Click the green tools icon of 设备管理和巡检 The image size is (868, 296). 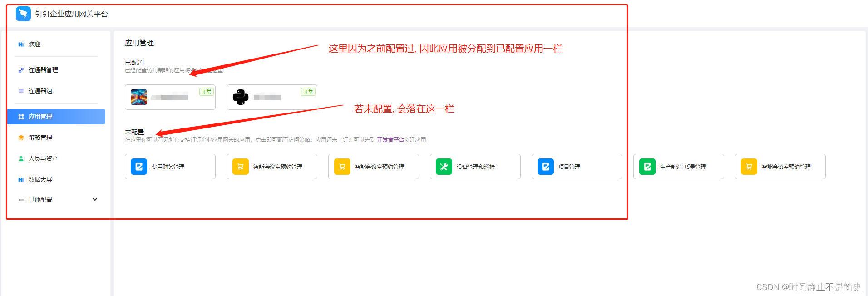click(444, 167)
